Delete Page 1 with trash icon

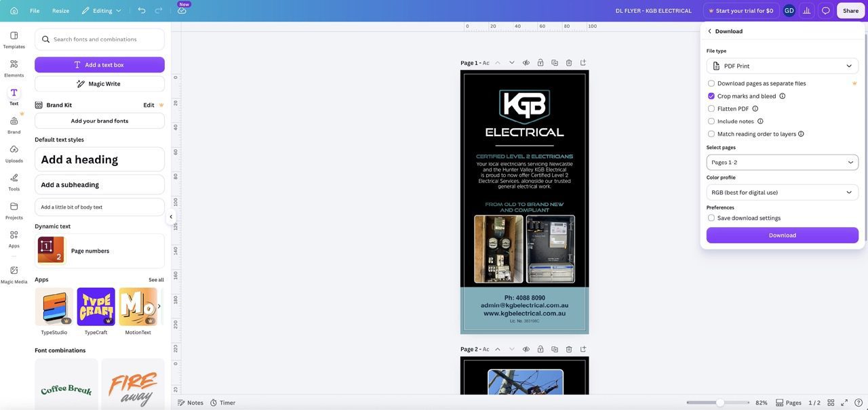click(x=569, y=63)
